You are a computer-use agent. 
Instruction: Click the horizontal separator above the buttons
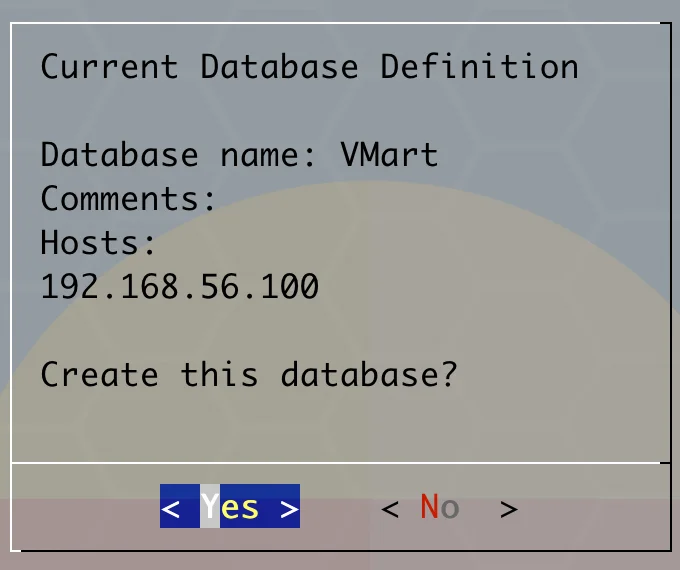340,463
